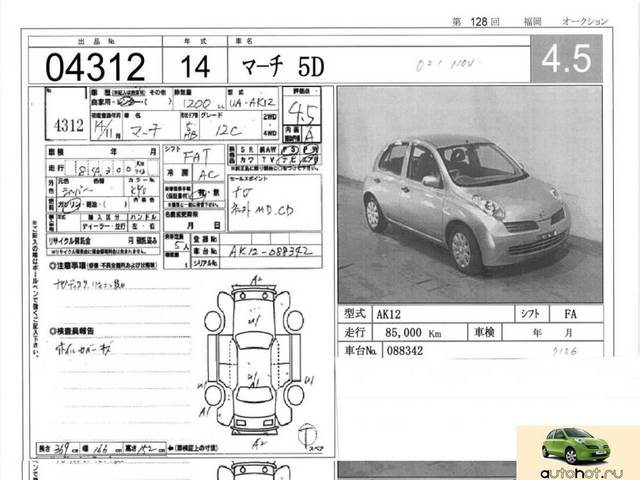The height and width of the screenshot is (480, 640).
Task: Click the large lot number 04312
Action: [95, 67]
